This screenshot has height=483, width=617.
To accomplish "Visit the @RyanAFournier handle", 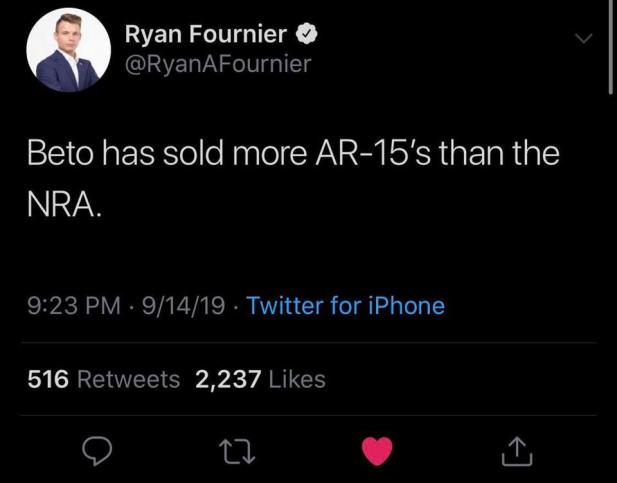I will (x=218, y=64).
